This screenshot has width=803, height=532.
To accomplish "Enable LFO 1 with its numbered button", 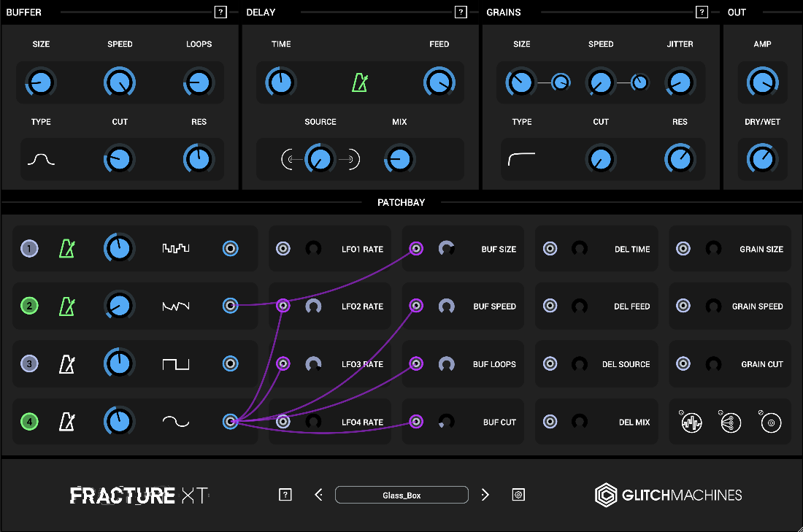I will coord(29,249).
